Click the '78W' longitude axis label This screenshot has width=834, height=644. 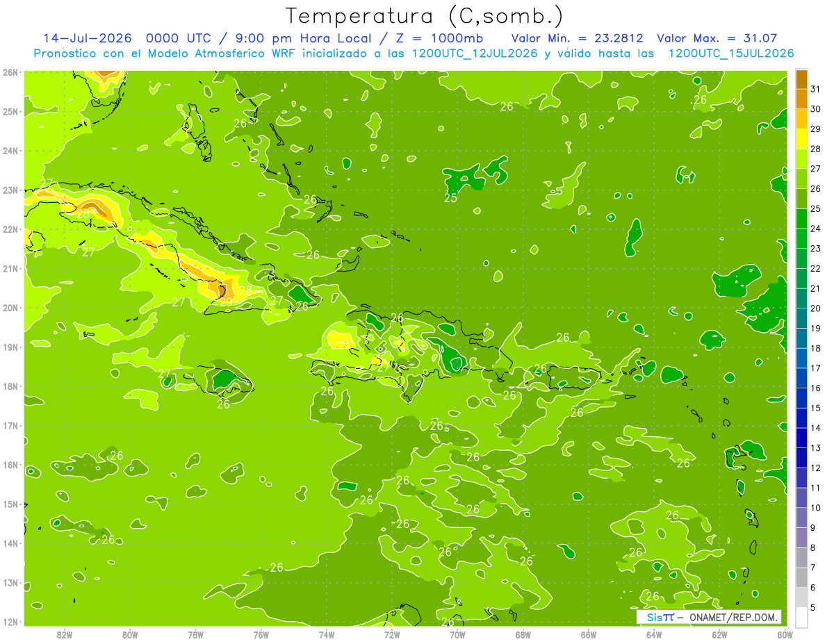tap(195, 634)
